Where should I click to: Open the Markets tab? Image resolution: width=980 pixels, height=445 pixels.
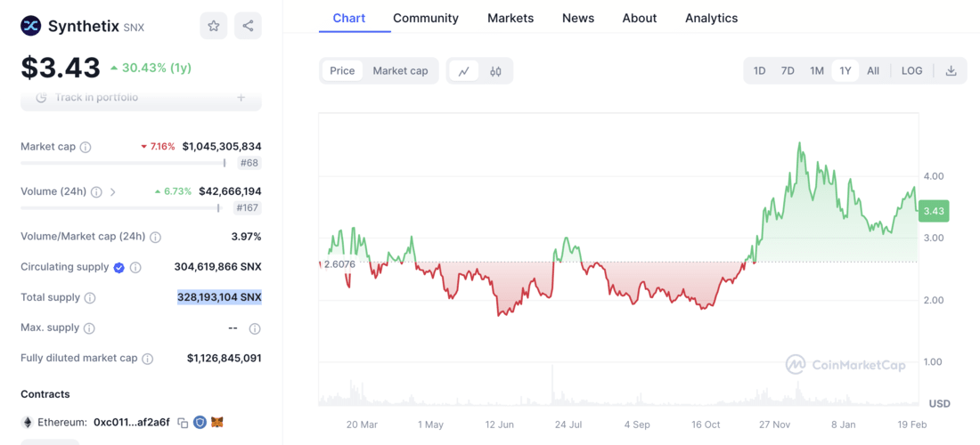tap(510, 18)
